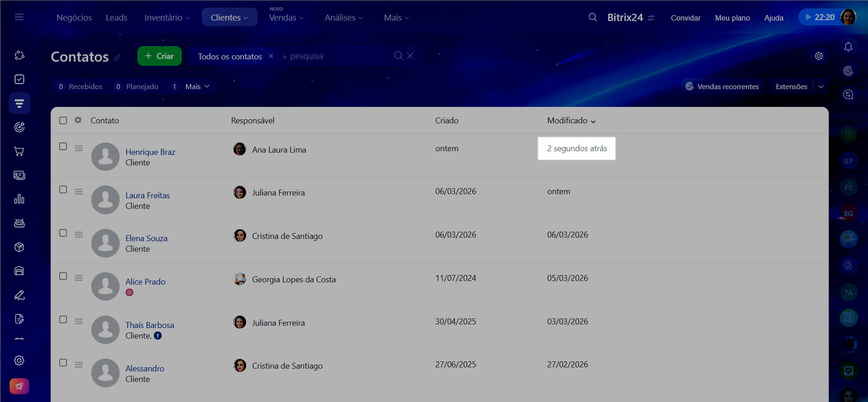Image resolution: width=868 pixels, height=402 pixels.
Task: Tick the checkbox for Laura Freitas
Action: [x=63, y=190]
